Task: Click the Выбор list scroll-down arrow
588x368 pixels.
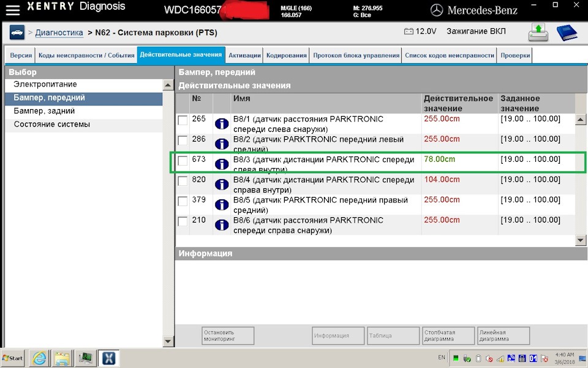Action: pos(168,342)
